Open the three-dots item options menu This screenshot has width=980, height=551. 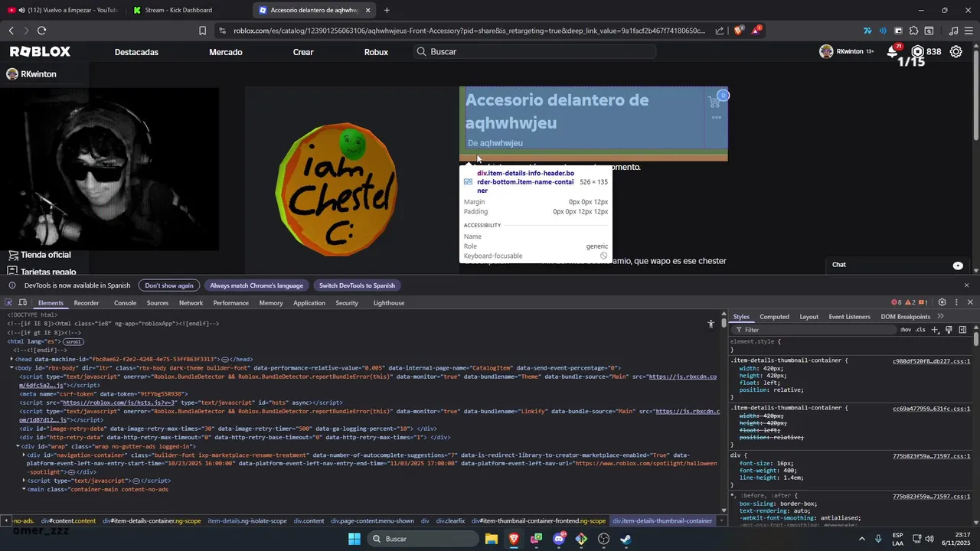click(717, 117)
